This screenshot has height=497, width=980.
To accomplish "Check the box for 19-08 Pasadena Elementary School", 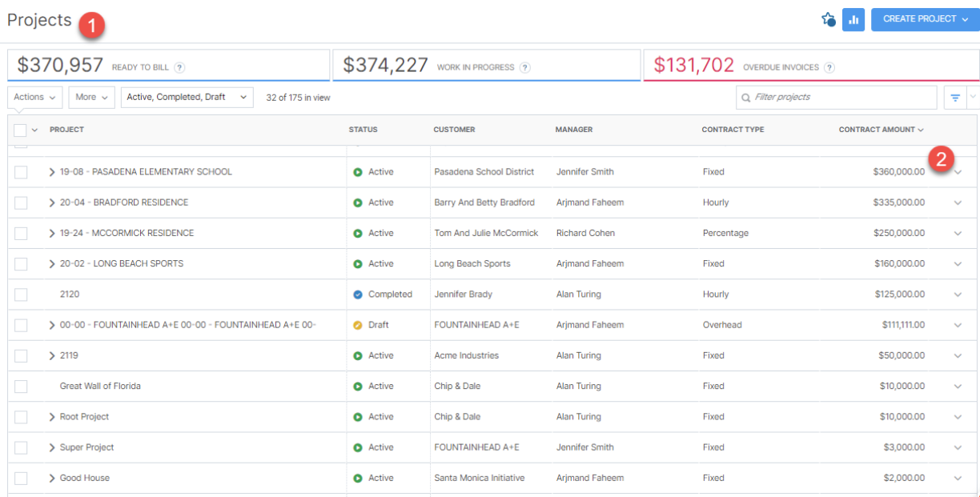I will click(21, 172).
